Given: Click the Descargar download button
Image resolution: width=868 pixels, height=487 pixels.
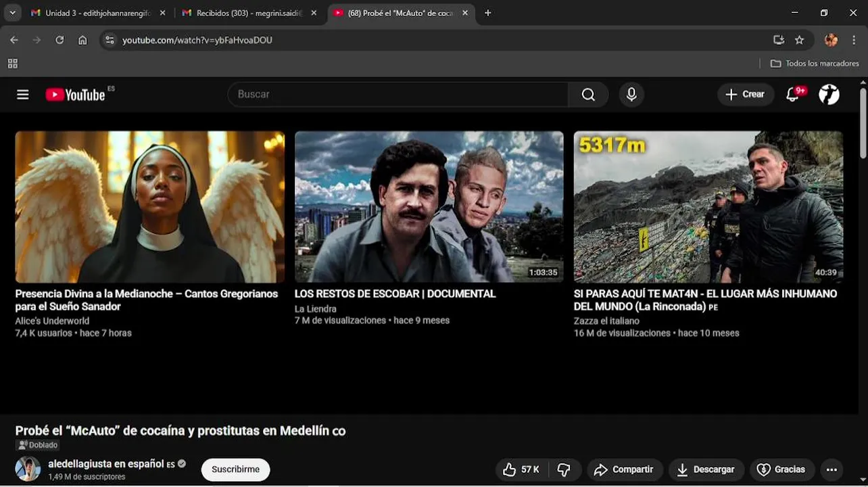Looking at the screenshot, I should [706, 469].
